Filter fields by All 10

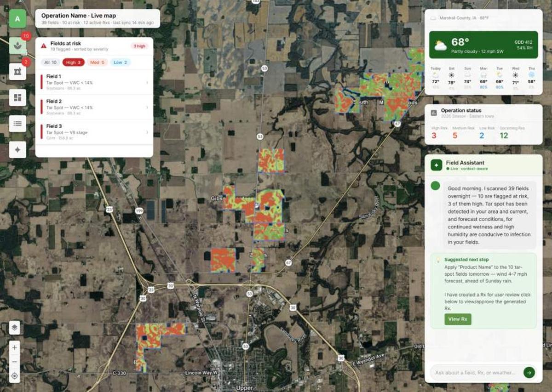51,62
